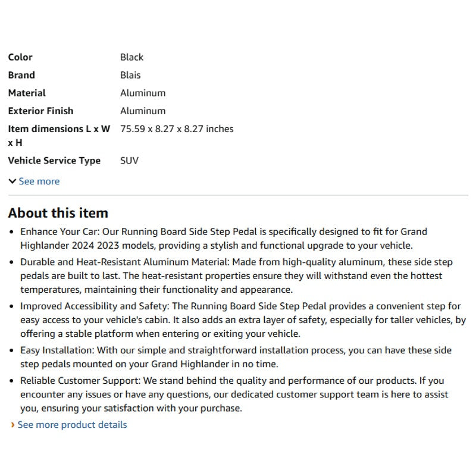Open See more product details link
Viewport: 476px width, 476px height.
coord(72,425)
